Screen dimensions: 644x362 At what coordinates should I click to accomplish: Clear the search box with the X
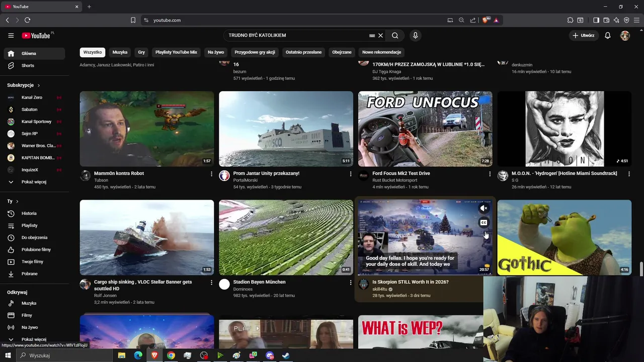tap(381, 36)
